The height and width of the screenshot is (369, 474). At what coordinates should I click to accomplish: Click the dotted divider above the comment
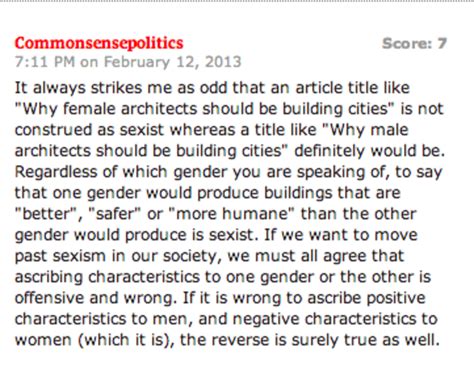click(237, 1)
